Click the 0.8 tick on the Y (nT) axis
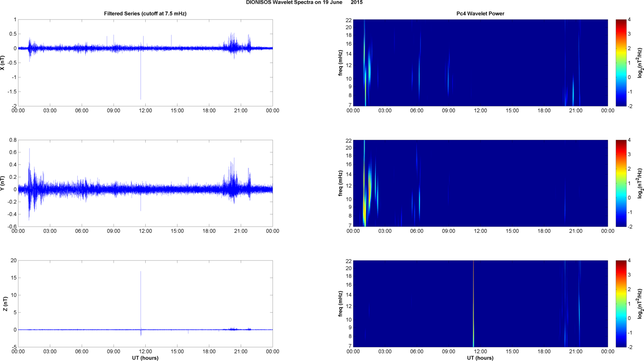 13,140
